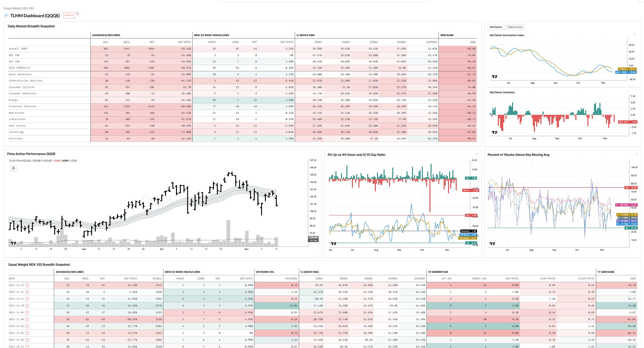Click TradingView logo in McClellan Oscillator chart
Viewport: 644px width, 348px height.
pos(494,132)
